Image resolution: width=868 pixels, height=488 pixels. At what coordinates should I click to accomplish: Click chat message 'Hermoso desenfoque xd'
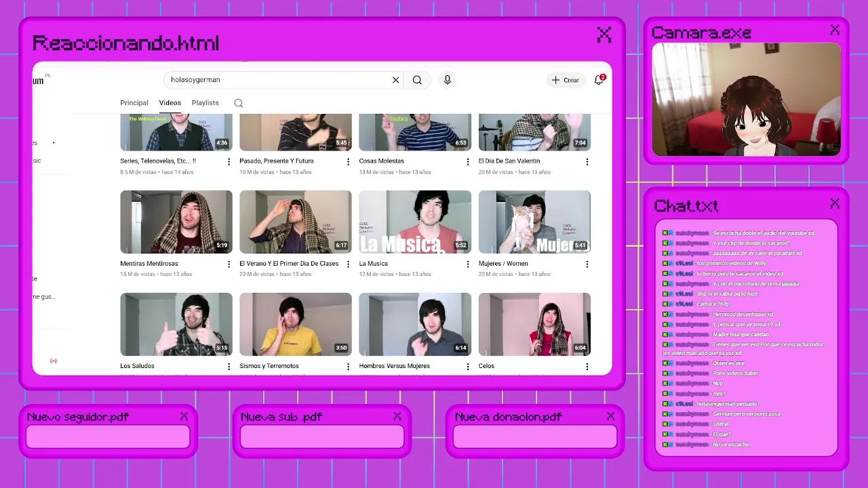pos(743,314)
